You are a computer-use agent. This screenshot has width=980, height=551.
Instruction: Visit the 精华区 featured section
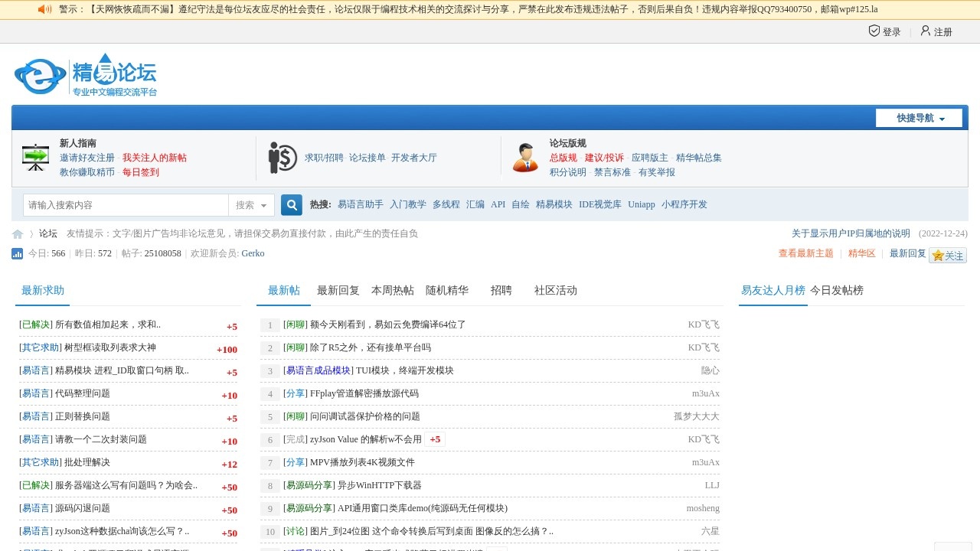pos(861,253)
